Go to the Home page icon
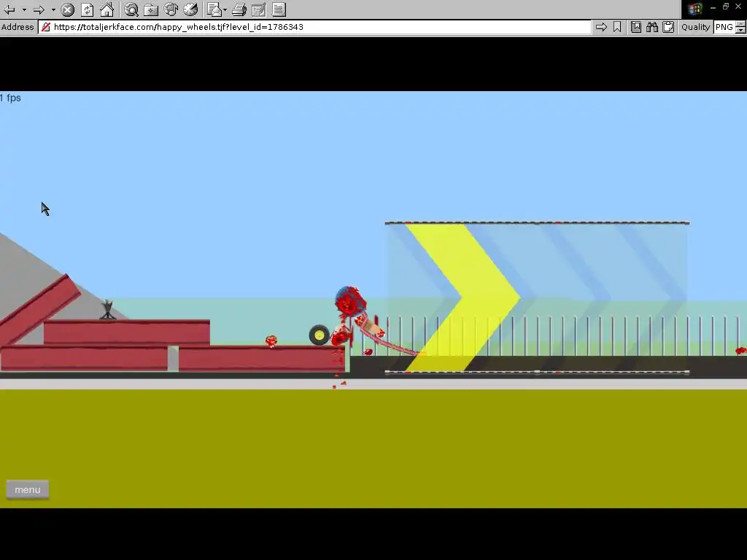747x560 pixels. 107,9
